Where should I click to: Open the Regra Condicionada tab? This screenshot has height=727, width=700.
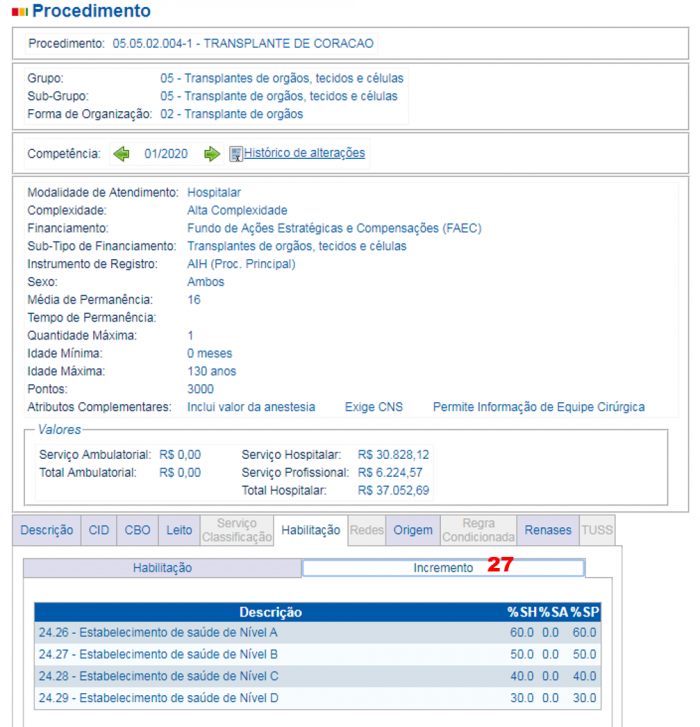click(x=478, y=530)
